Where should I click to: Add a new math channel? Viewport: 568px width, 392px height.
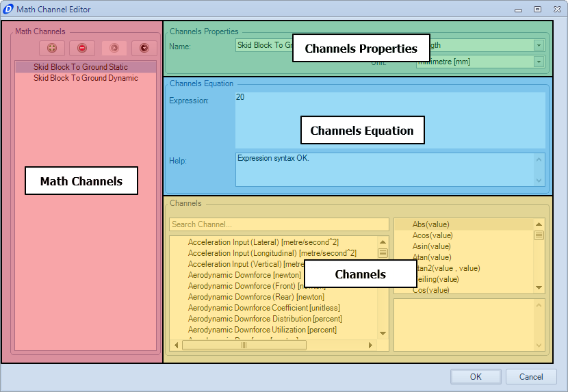tap(52, 48)
